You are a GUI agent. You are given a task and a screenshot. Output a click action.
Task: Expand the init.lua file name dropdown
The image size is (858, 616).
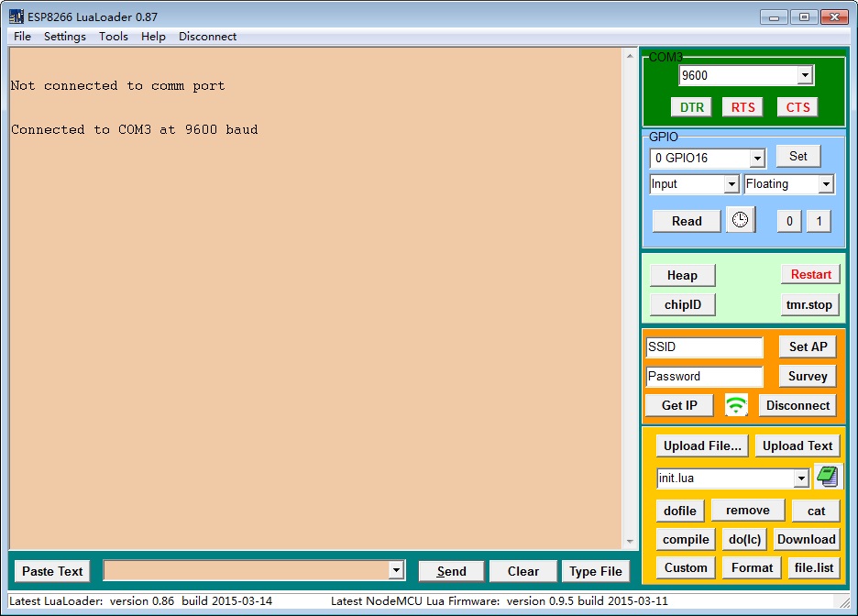coord(801,478)
